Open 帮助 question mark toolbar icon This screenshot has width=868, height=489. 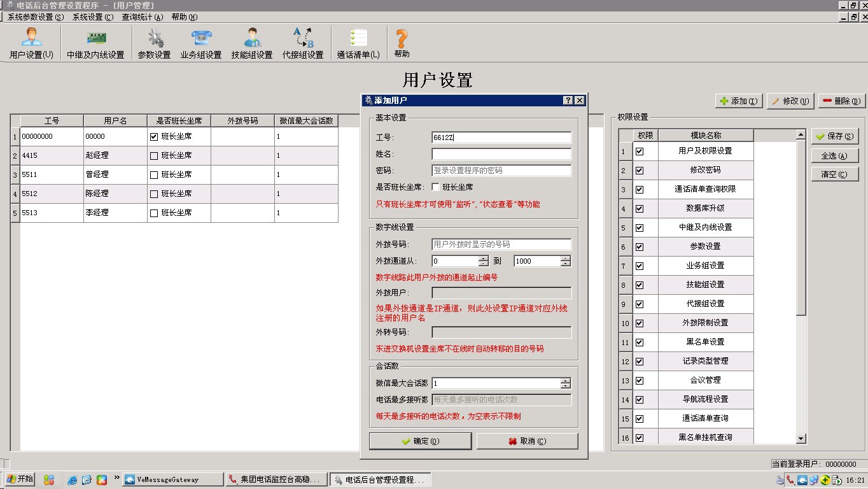tap(402, 43)
